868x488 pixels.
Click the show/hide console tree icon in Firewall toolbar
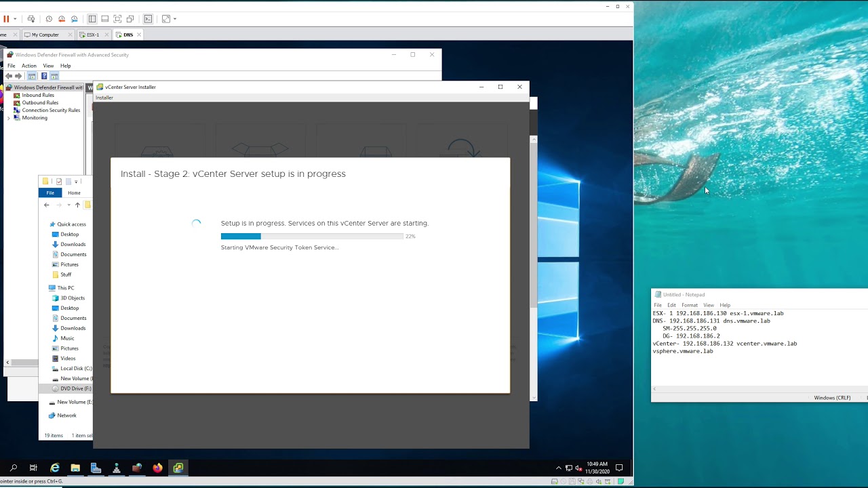point(32,76)
